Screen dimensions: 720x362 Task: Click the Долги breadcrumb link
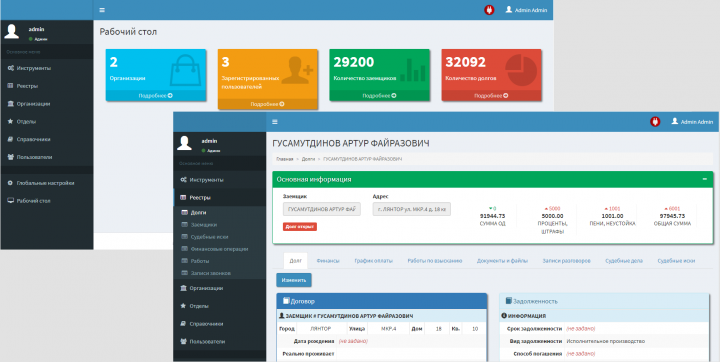pos(308,159)
